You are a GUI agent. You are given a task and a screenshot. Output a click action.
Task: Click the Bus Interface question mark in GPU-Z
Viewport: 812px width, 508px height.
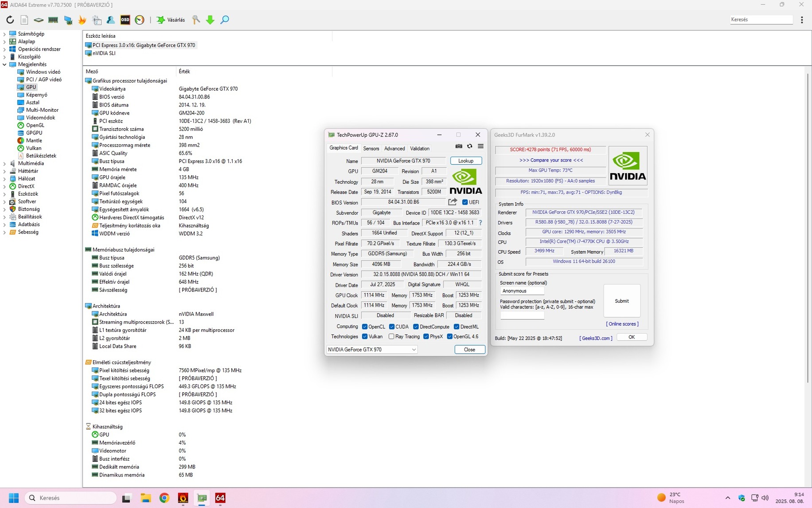(480, 223)
